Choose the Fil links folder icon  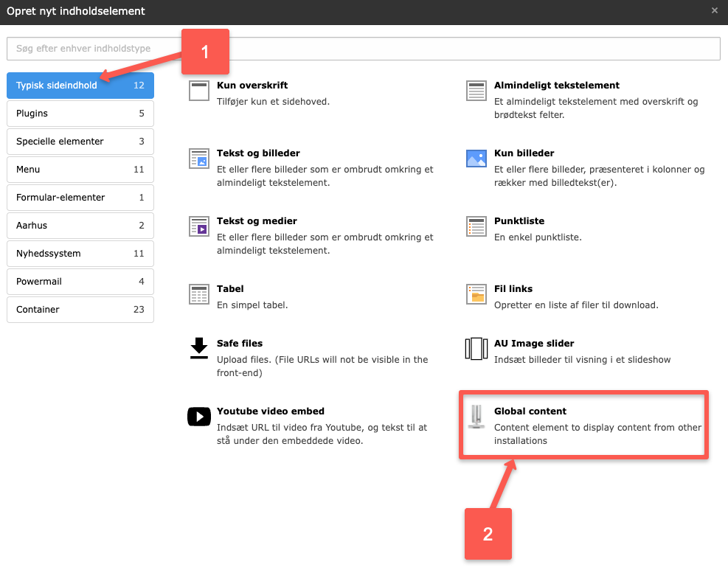[476, 294]
